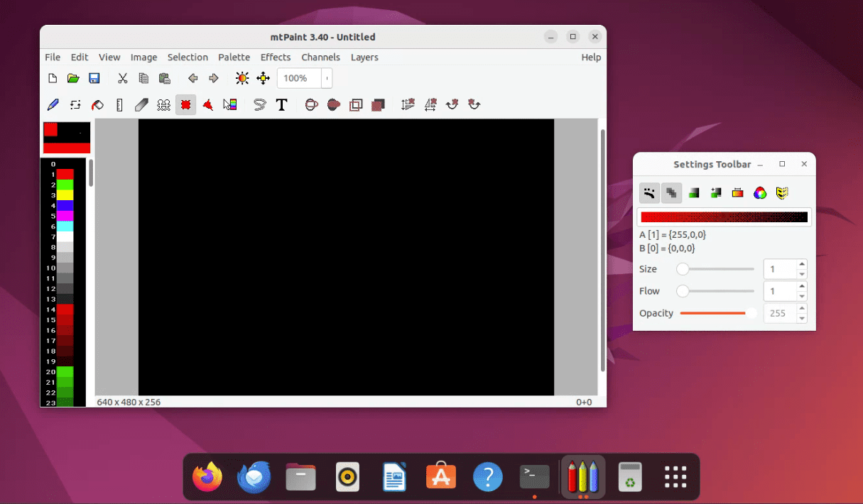Decrease Size value with down arrow
Screen dimensions: 863x504
tap(802, 274)
